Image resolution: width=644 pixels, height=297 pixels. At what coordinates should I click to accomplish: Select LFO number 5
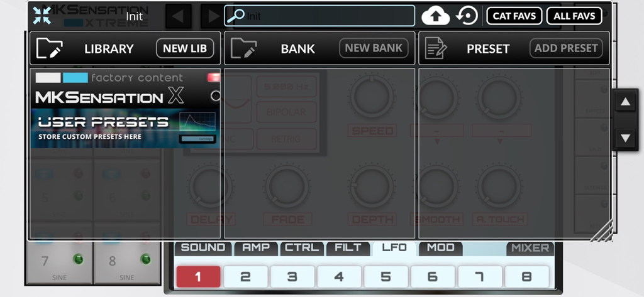[x=386, y=276]
